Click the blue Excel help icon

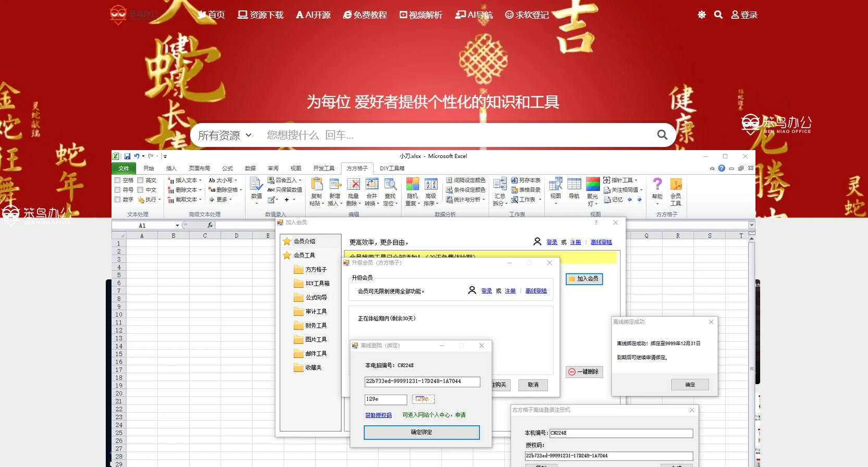(x=722, y=168)
